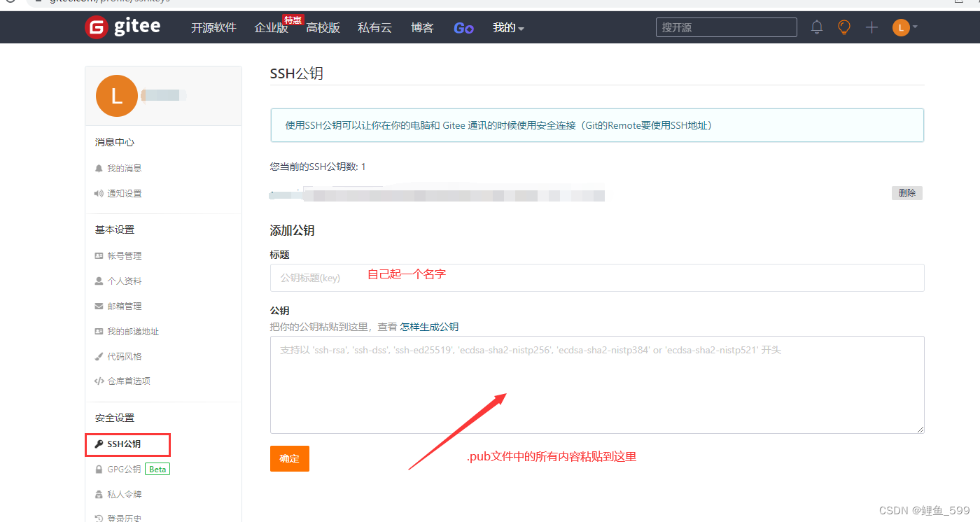This screenshot has height=522, width=980.
Task: Click the 删除 button for existing key
Action: tap(906, 193)
